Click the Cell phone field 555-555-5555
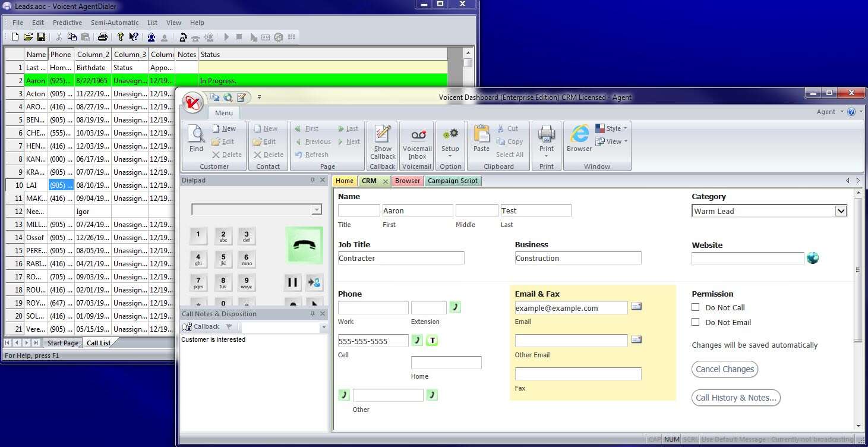Viewport: 868px width, 447px height. (x=373, y=341)
